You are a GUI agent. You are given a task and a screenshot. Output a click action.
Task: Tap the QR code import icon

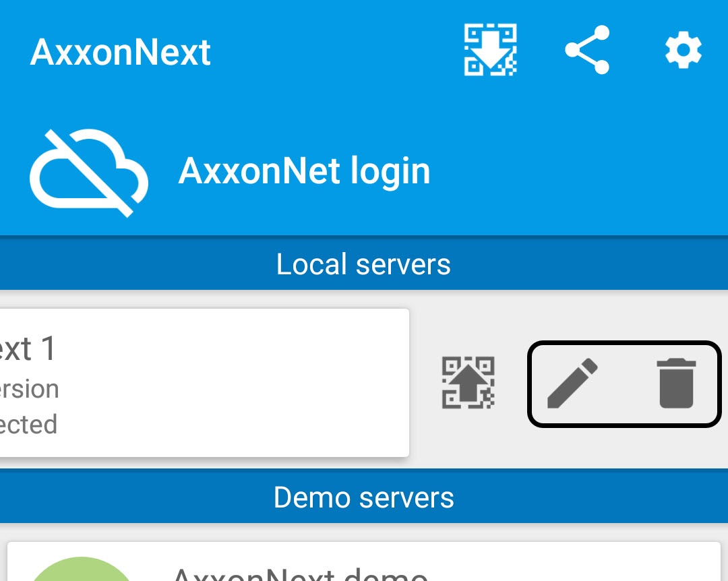coord(490,50)
